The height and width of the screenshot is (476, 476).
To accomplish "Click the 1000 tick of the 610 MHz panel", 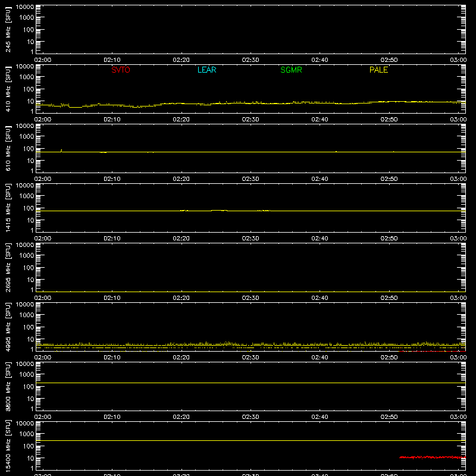I will point(27,137).
